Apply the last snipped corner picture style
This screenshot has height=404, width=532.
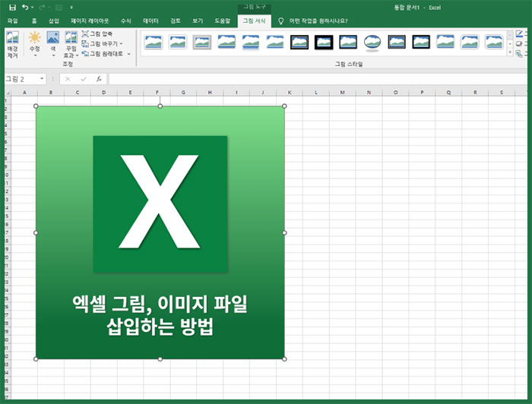point(494,43)
